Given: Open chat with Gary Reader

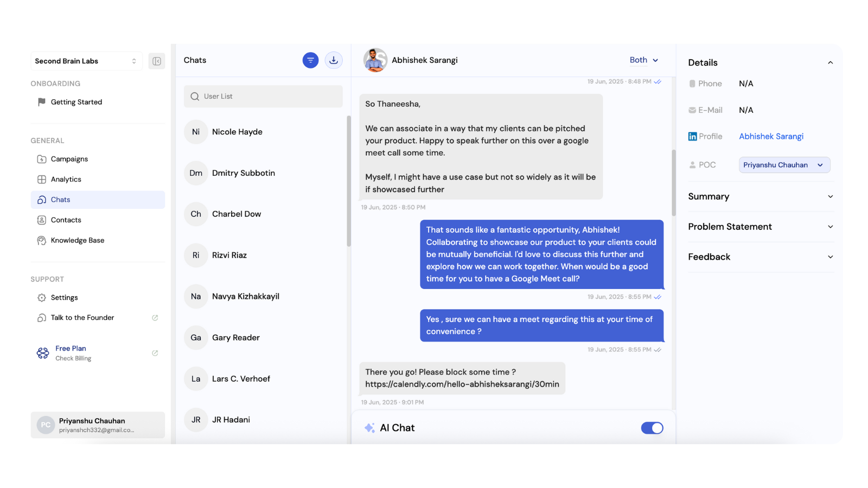Looking at the screenshot, I should pyautogui.click(x=264, y=338).
